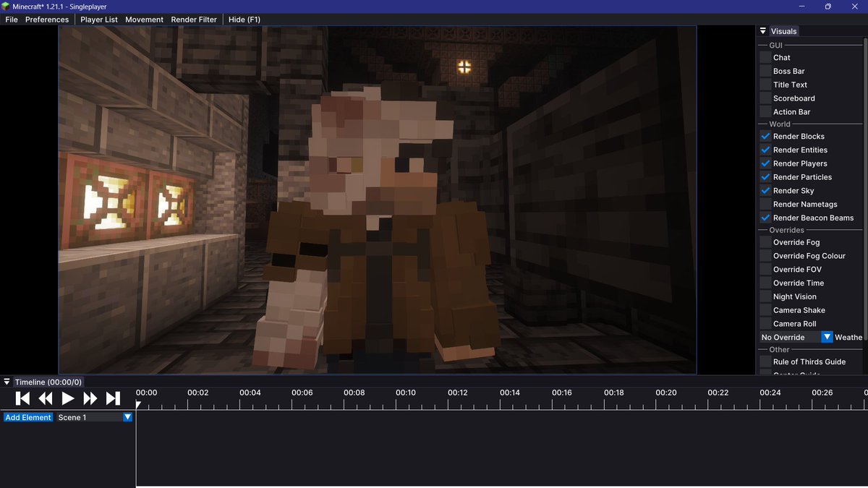Collapse the Timeline panel triangle
Screen dimensions: 868x488
7,382
